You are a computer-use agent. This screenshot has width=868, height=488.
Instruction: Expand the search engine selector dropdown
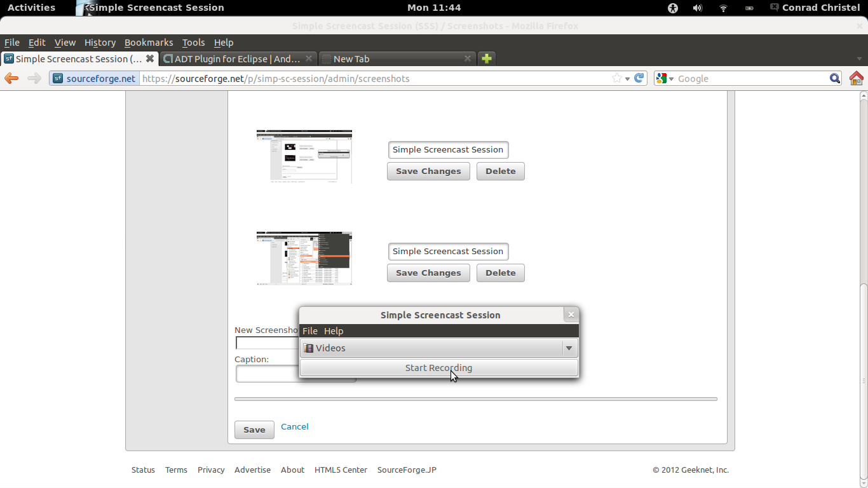[x=670, y=78]
